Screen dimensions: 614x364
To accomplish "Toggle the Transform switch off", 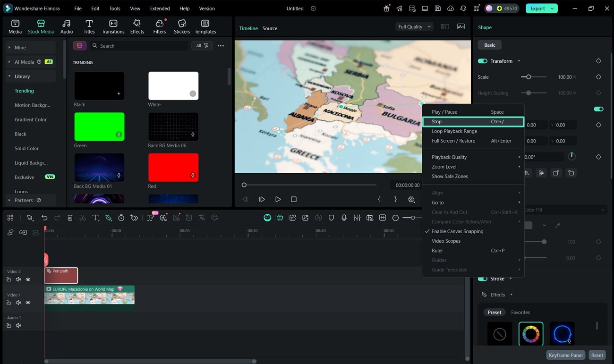I will [x=482, y=61].
